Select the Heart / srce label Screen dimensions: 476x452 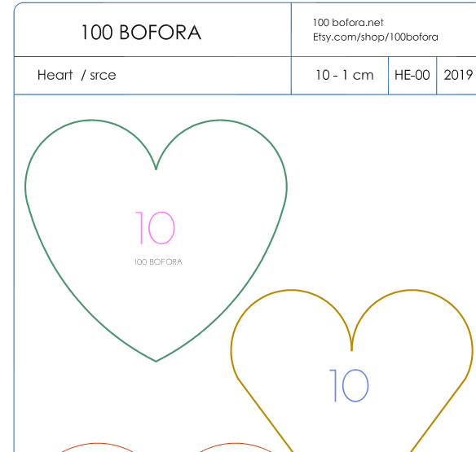77,75
